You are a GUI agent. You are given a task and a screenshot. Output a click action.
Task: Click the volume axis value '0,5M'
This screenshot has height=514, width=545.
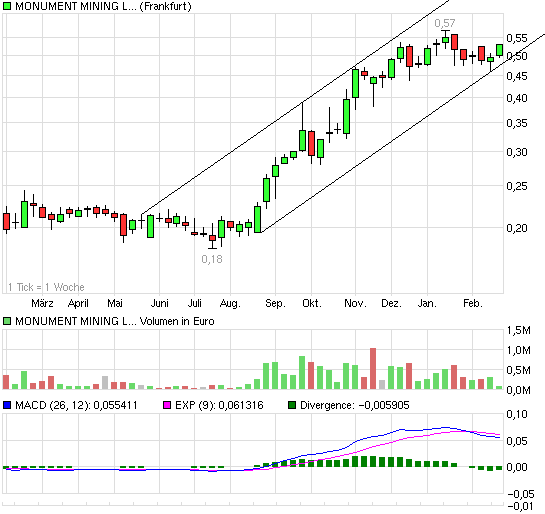(x=519, y=370)
